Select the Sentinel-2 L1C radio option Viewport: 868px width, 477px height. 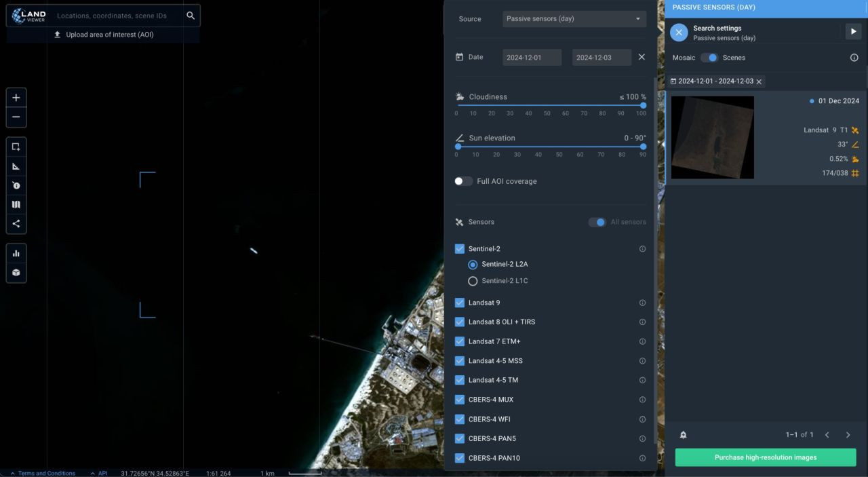pyautogui.click(x=473, y=281)
